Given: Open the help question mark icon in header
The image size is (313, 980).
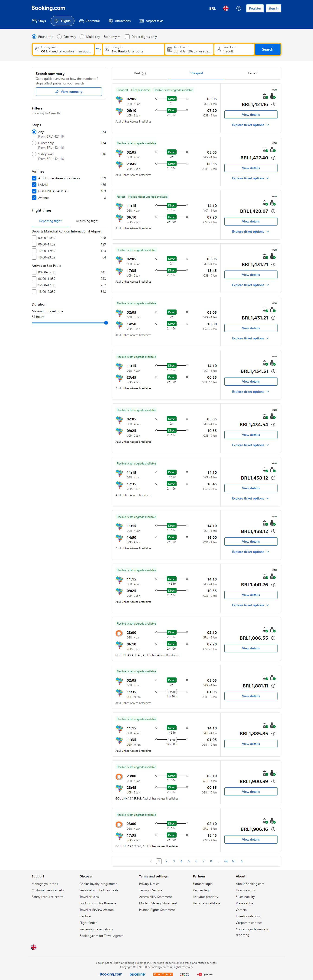Looking at the screenshot, I should coord(239,8).
